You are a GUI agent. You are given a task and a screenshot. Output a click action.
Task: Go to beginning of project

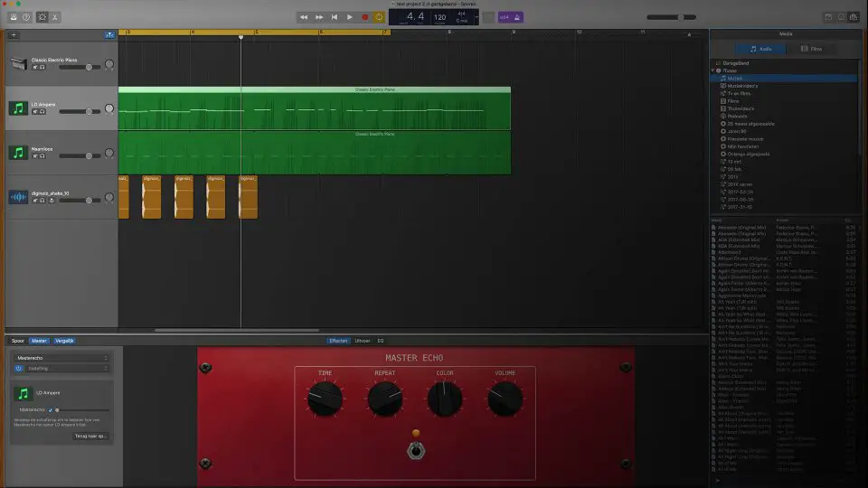[x=335, y=17]
